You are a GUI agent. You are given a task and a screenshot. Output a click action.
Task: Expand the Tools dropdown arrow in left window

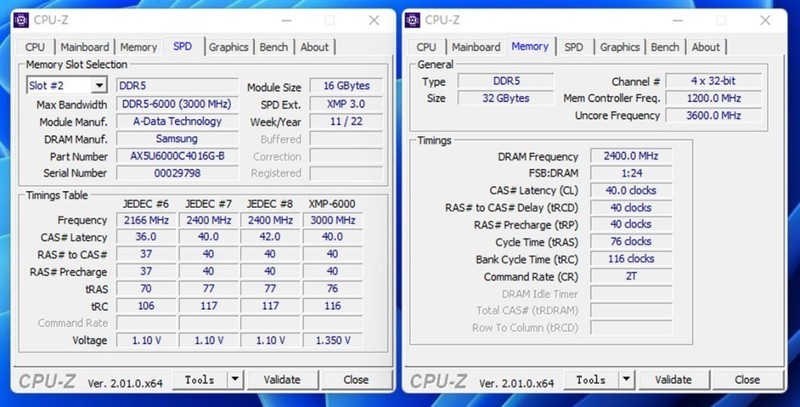tap(235, 379)
